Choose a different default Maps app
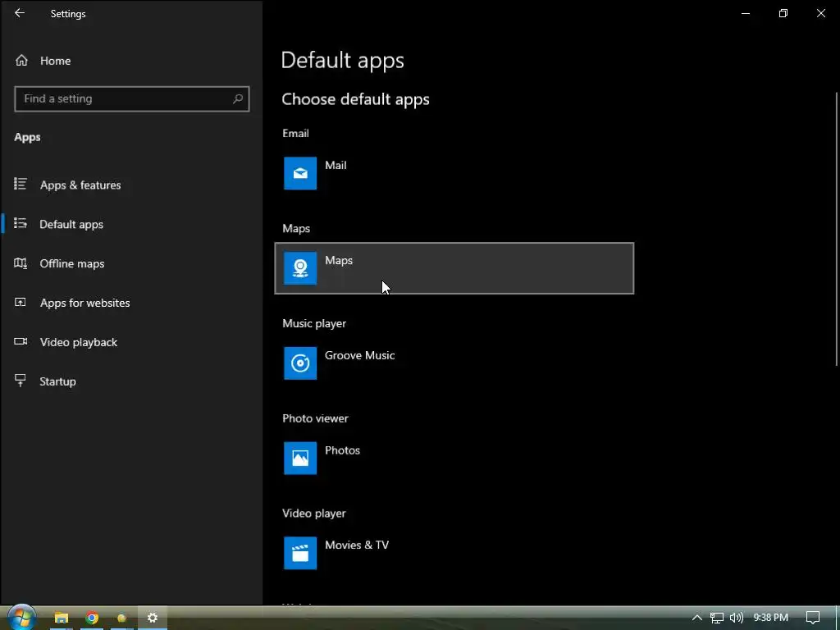Viewport: 840px width, 630px height. pos(454,268)
